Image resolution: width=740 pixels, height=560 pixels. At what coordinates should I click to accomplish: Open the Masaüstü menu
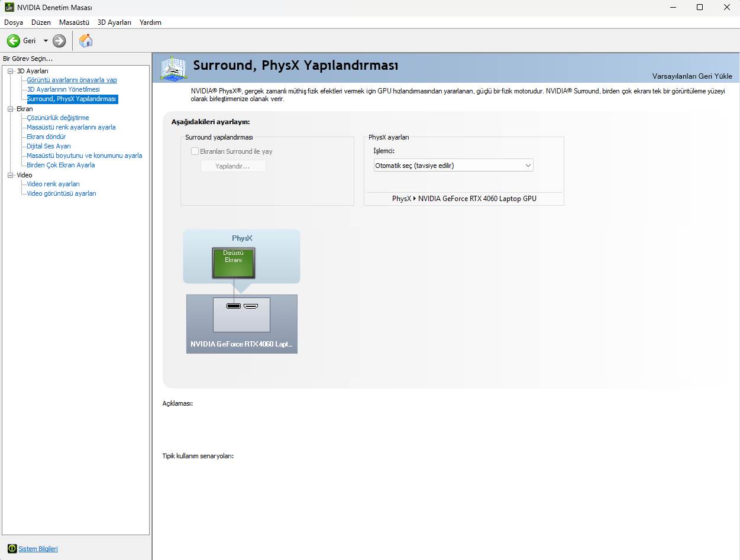74,22
